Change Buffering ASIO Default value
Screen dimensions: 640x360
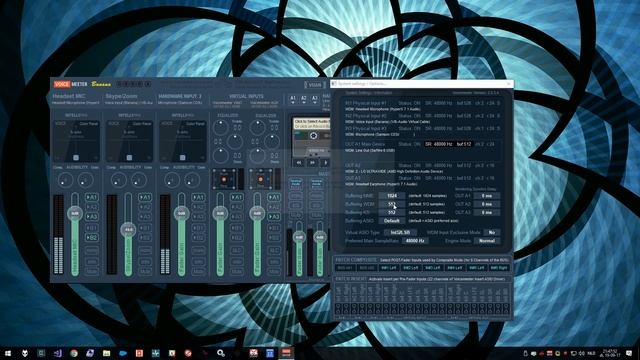pos(392,221)
